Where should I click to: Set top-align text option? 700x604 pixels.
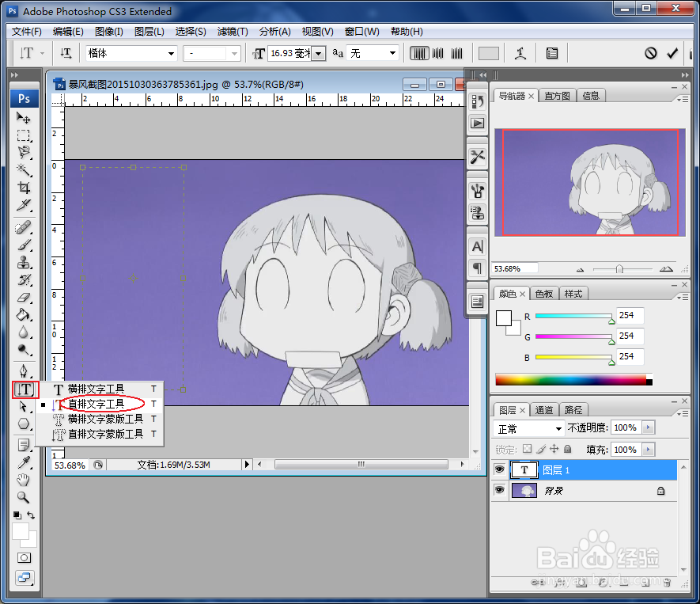click(x=419, y=54)
